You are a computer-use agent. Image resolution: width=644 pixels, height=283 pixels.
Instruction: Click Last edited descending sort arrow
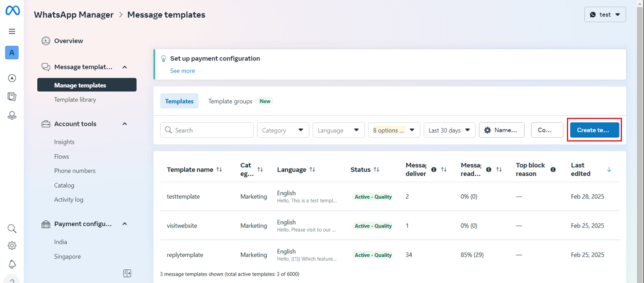pos(609,169)
